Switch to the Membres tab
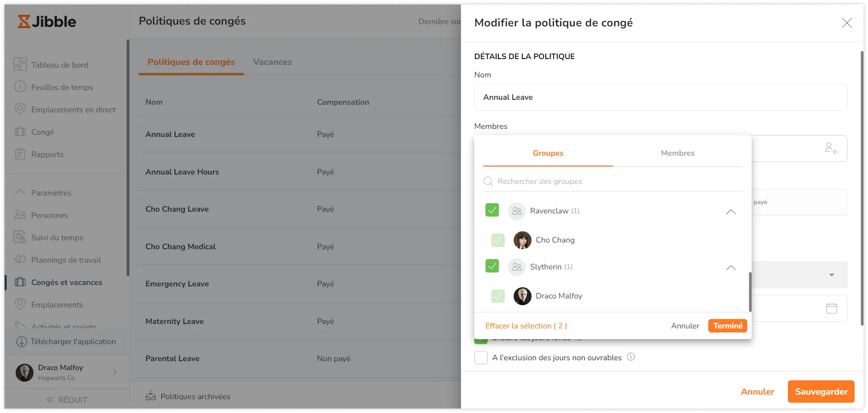This screenshot has height=413, width=868. (677, 153)
